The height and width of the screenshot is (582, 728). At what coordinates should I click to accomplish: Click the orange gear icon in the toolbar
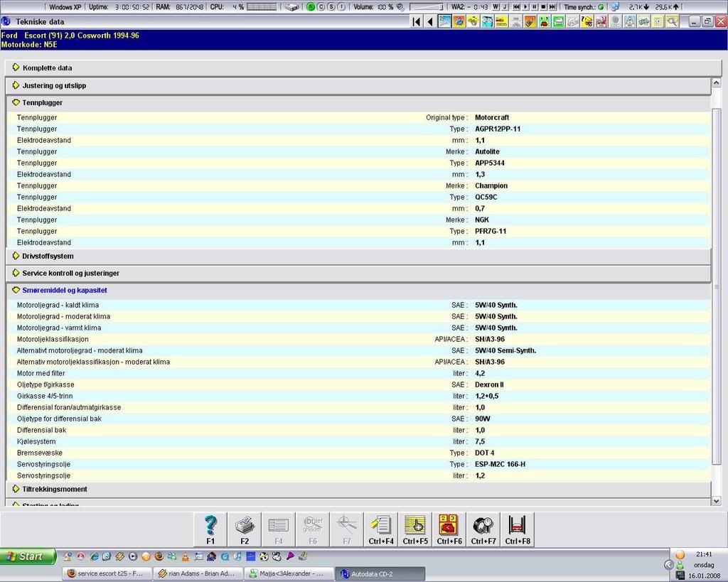coord(459,21)
